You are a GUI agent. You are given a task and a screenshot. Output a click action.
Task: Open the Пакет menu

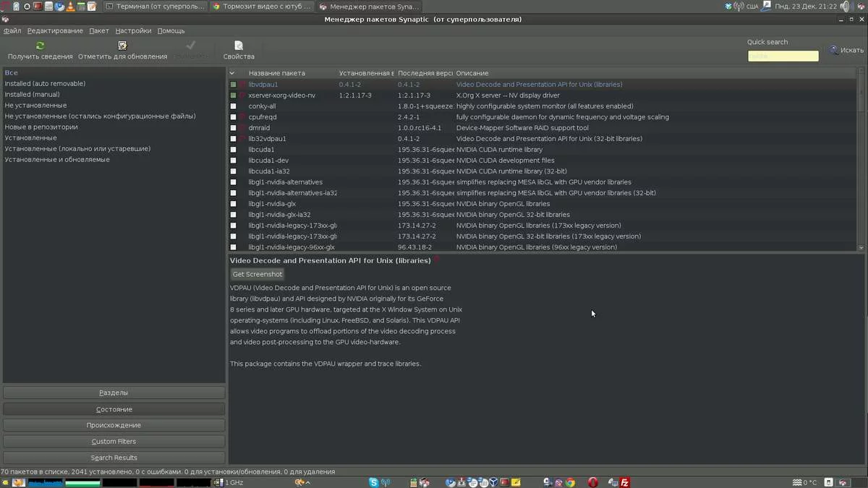point(99,31)
